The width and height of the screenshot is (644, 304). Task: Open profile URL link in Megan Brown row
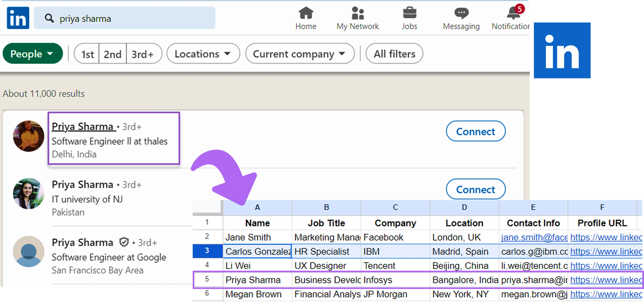coord(606,294)
